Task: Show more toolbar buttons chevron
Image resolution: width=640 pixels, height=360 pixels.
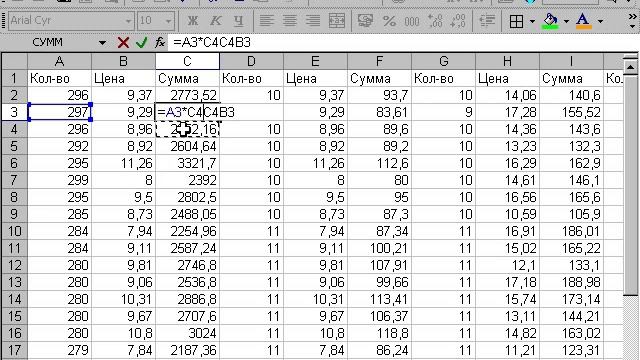Action: click(632, 20)
